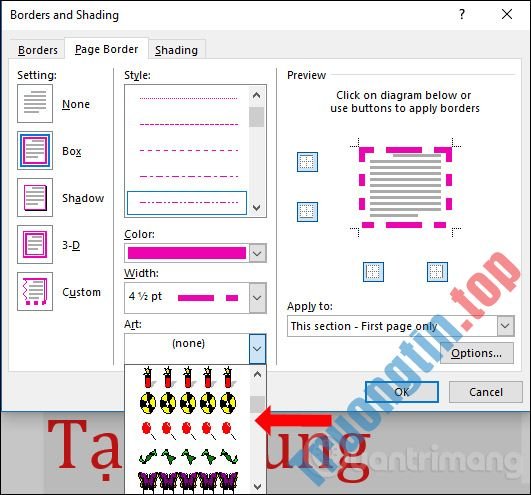Choose the green bow tie art border
The image size is (531, 495).
click(188, 457)
